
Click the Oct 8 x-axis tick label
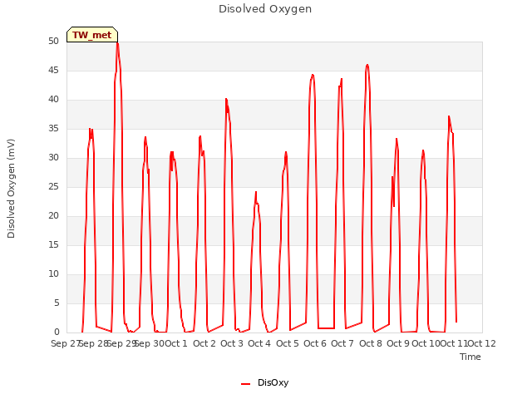(371, 343)
